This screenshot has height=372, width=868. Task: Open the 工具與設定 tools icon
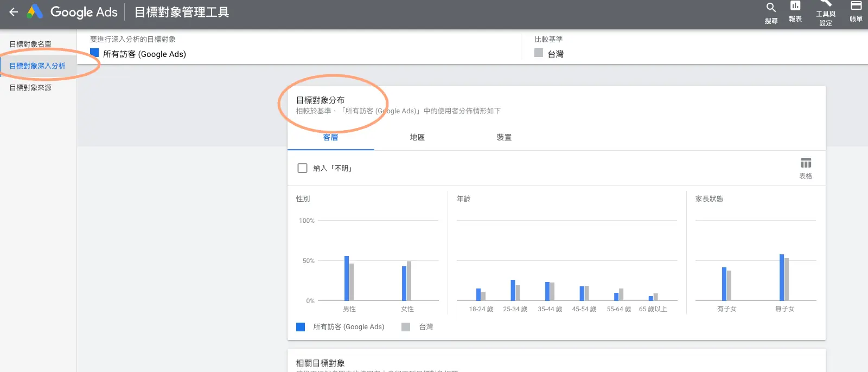tap(826, 14)
